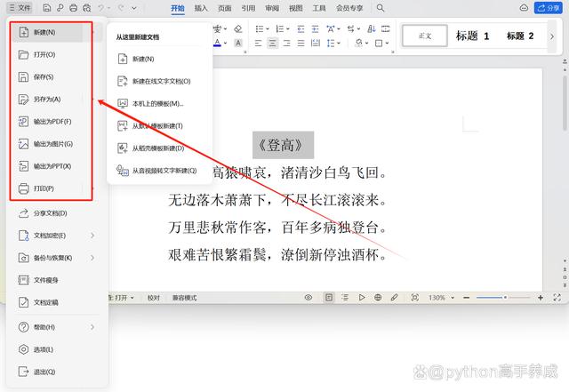
Task: Click the save icon in quick access toolbar
Action: [x=47, y=8]
